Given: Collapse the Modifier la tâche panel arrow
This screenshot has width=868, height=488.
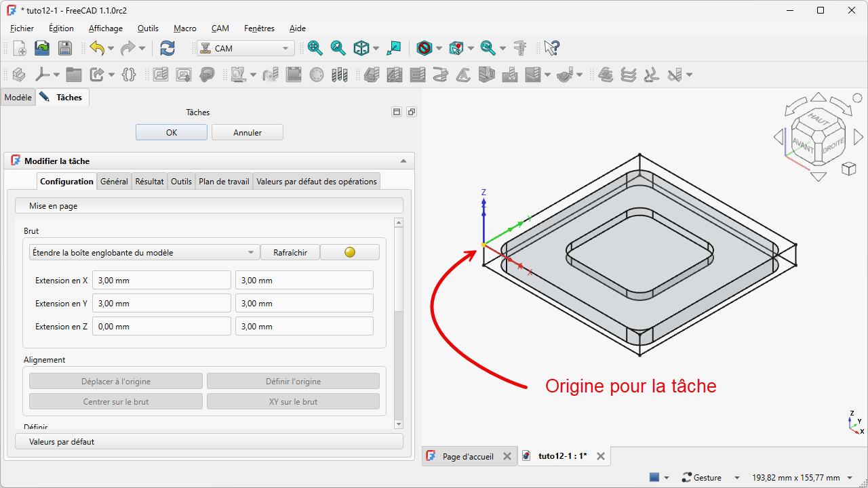Looking at the screenshot, I should click(403, 161).
